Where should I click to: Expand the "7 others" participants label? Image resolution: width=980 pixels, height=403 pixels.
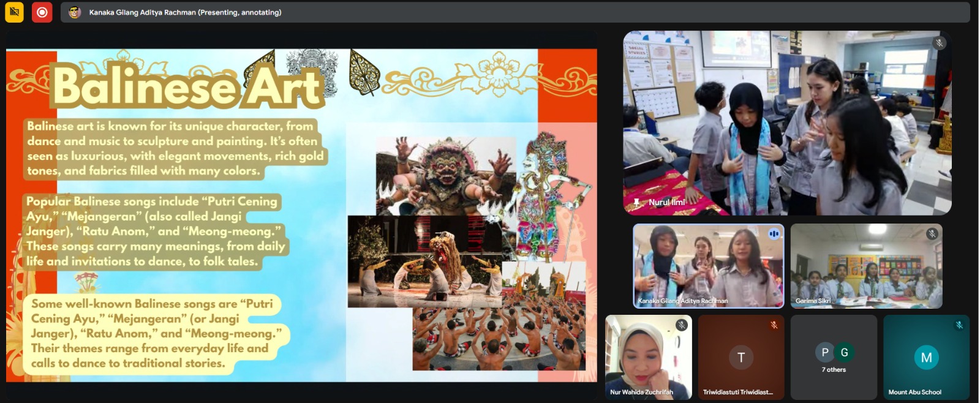(x=834, y=369)
